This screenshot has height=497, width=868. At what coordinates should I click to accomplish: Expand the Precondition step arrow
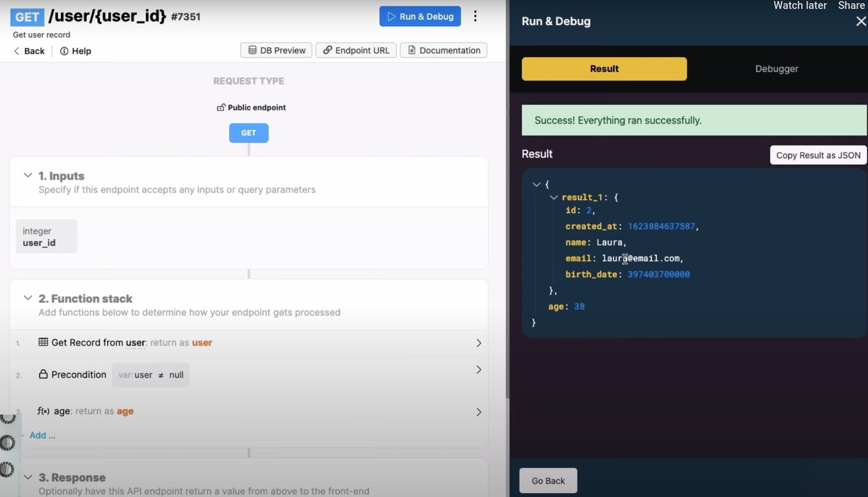coord(479,370)
